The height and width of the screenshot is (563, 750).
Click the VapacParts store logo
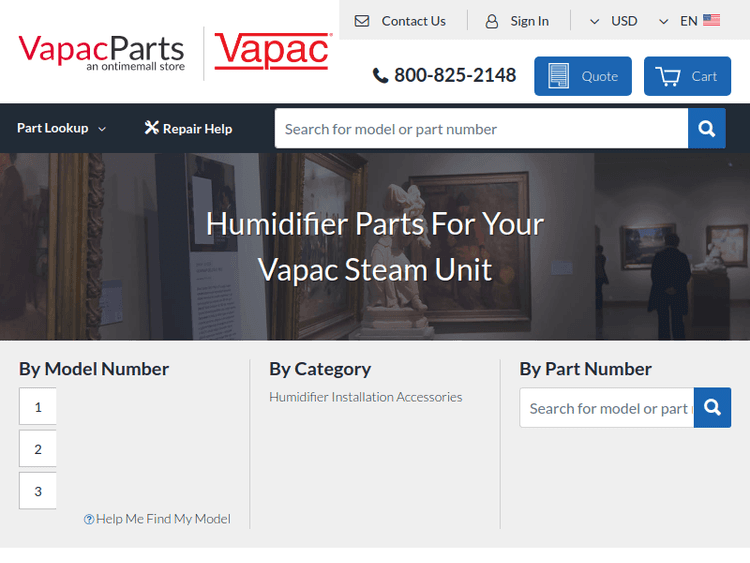coord(101,53)
